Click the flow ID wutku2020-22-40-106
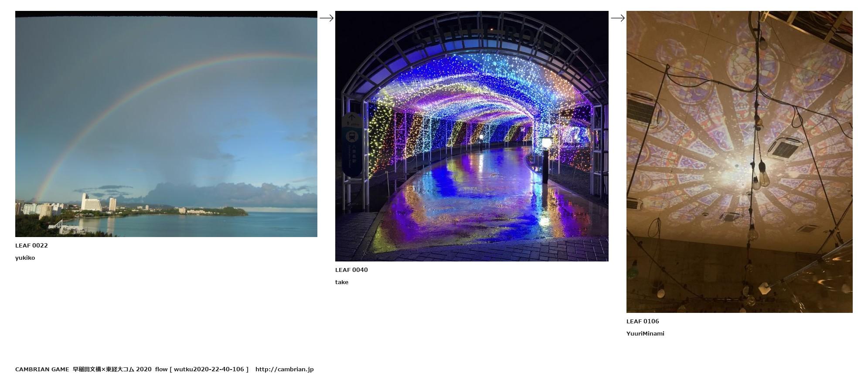 (x=209, y=369)
